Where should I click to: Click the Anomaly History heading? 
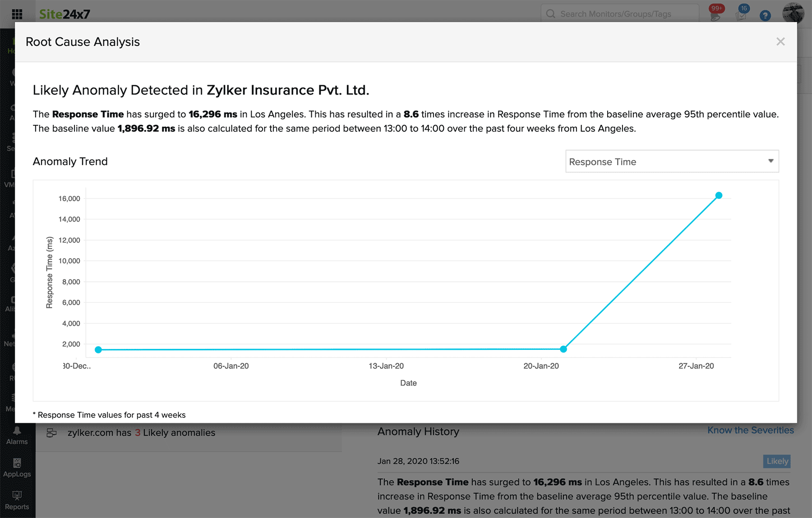418,431
